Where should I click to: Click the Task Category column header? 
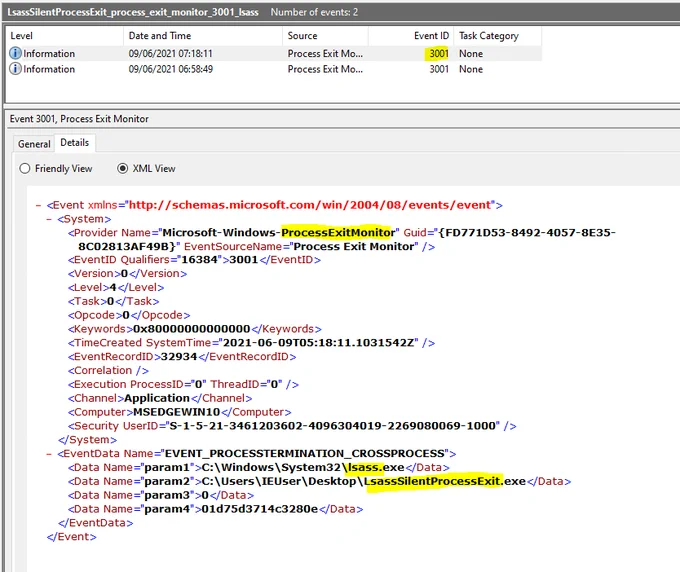(x=497, y=36)
